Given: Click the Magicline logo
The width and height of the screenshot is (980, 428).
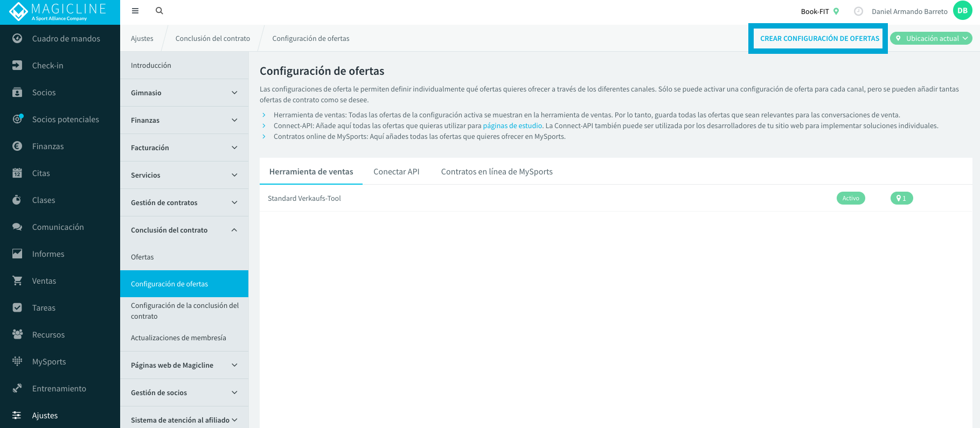Looking at the screenshot, I should pyautogui.click(x=58, y=11).
